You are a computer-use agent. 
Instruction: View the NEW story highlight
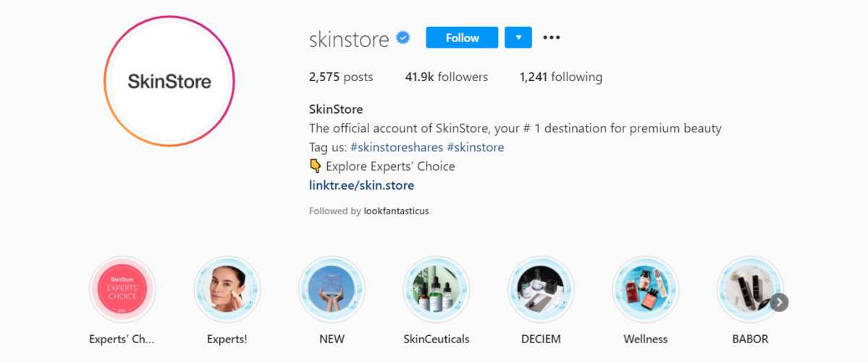tap(332, 289)
